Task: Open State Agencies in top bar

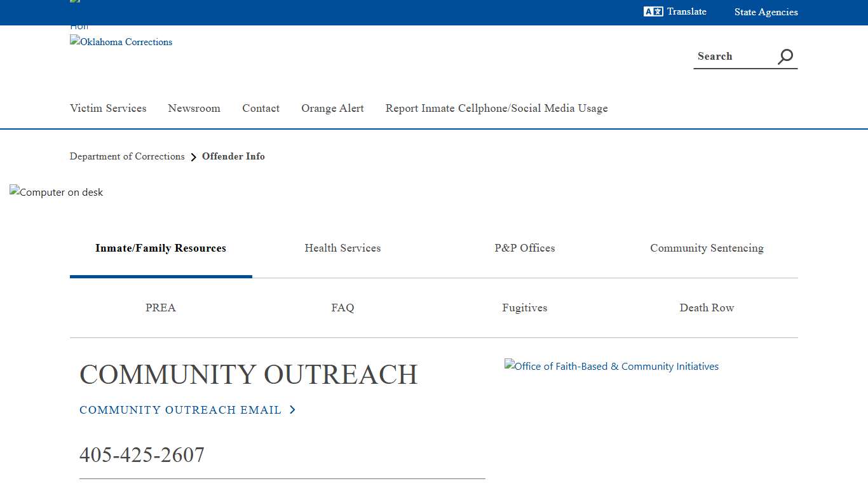Action: tap(766, 12)
